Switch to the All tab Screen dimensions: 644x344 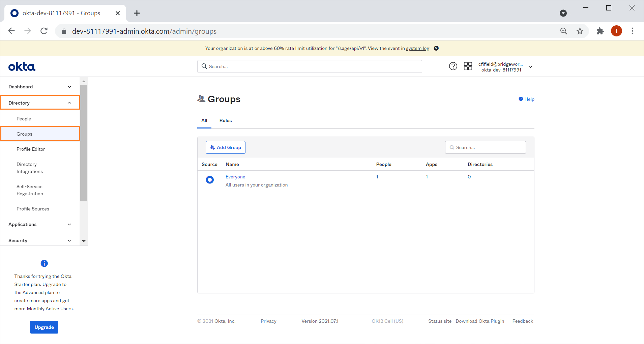click(x=204, y=120)
